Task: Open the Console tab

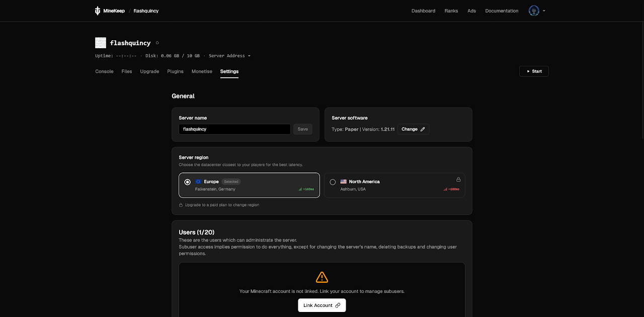Action: point(104,71)
